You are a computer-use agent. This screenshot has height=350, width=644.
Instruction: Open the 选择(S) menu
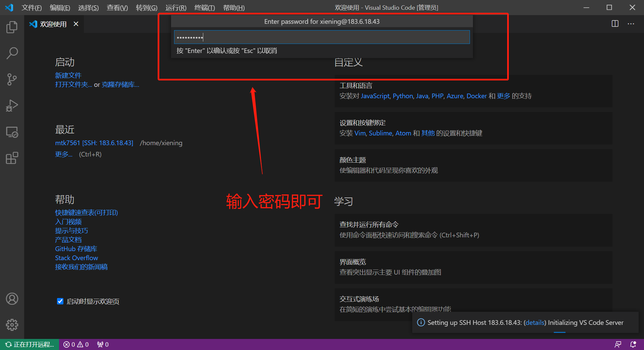pos(89,7)
